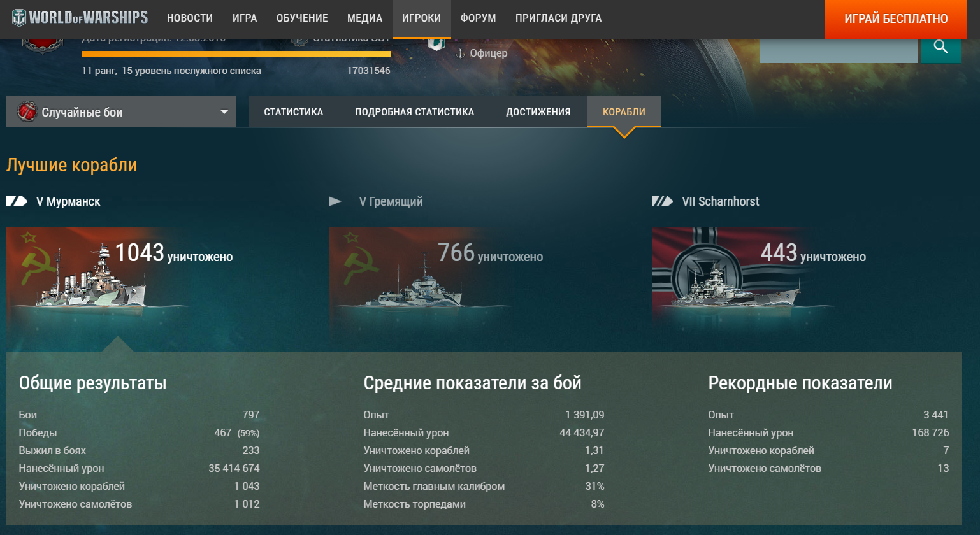Click the World of Warships logo

(80, 18)
